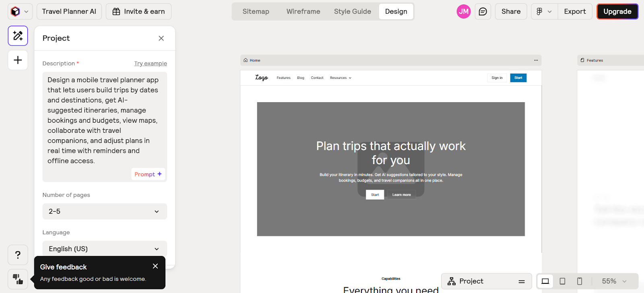Viewport: 644px width, 293px height.
Task: Open the Number of pages dropdown
Action: point(105,211)
